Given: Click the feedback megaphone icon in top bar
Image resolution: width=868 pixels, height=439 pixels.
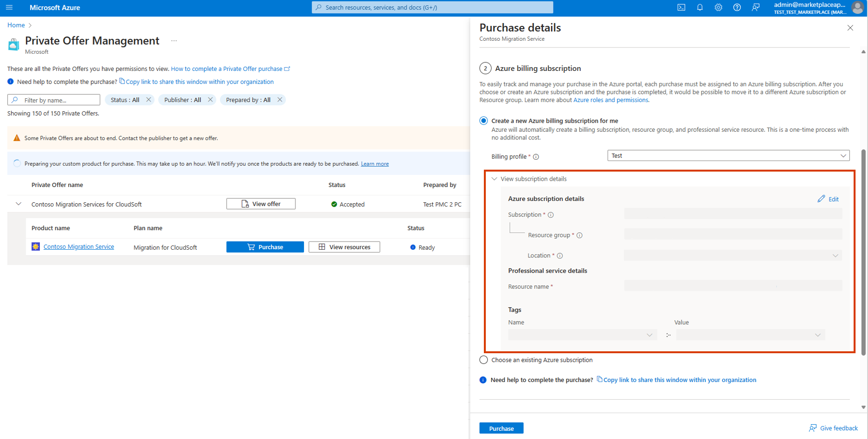Looking at the screenshot, I should coord(756,7).
